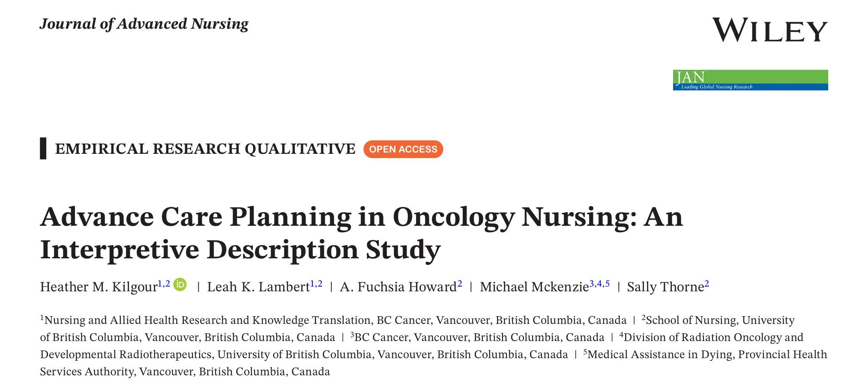The height and width of the screenshot is (386, 868).
Task: Click affiliation superscript 2 after Sally Thorne
Action: click(x=706, y=284)
